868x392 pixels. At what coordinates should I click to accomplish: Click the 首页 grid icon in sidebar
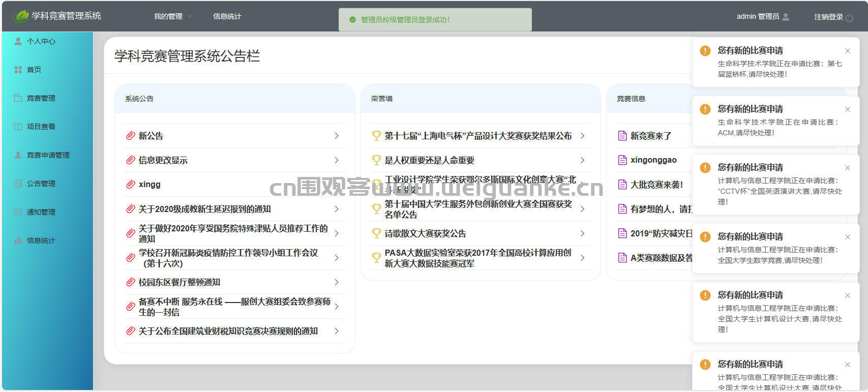coord(18,70)
